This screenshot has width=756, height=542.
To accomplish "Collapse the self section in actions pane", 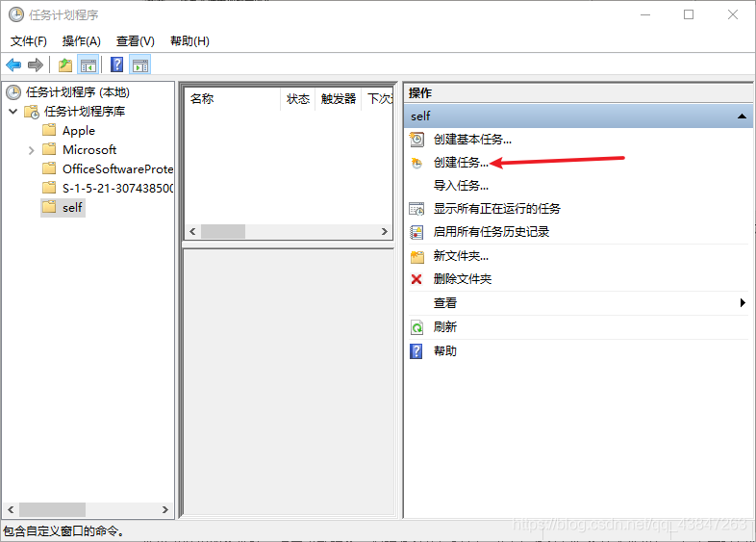I will coord(742,116).
